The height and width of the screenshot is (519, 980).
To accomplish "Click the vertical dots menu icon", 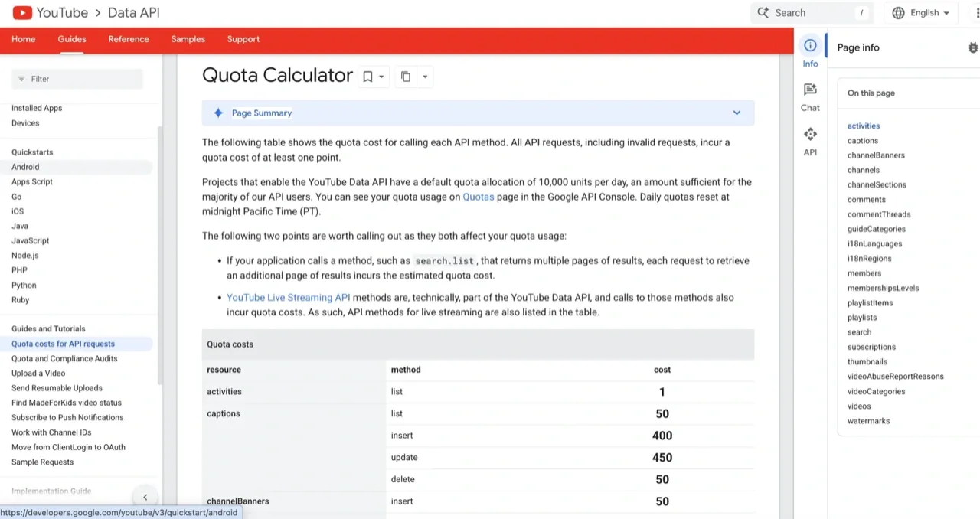I will [976, 12].
